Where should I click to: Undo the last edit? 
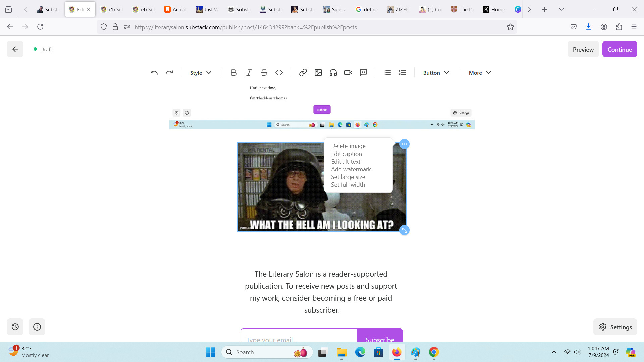[154, 73]
